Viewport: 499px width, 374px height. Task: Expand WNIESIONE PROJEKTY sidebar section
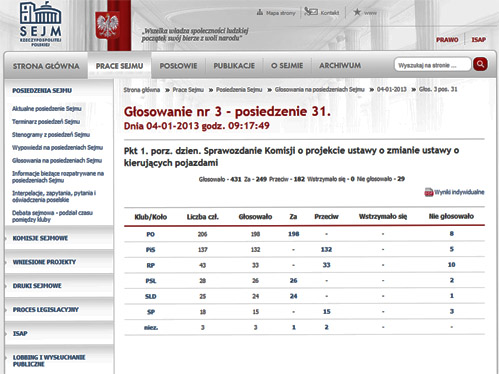[x=44, y=262]
